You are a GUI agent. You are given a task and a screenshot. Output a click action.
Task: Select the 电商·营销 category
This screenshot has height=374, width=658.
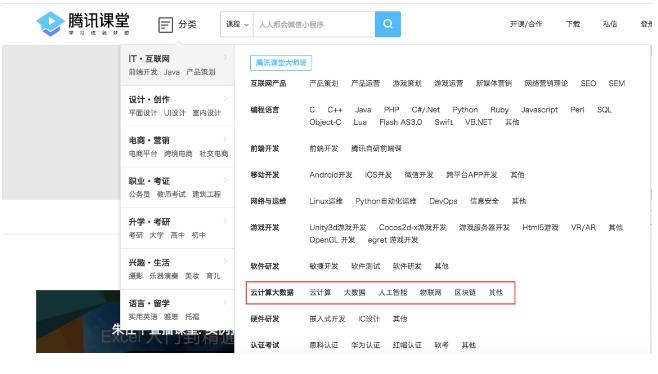[177, 147]
